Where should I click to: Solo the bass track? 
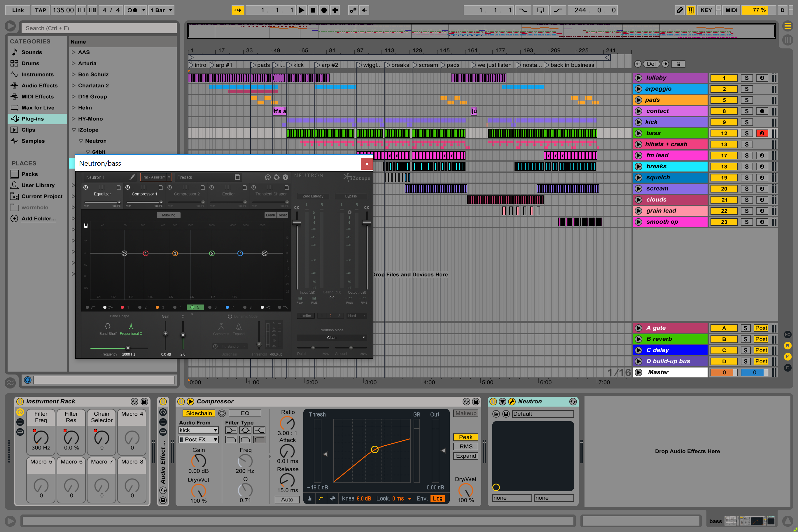pyautogui.click(x=746, y=133)
